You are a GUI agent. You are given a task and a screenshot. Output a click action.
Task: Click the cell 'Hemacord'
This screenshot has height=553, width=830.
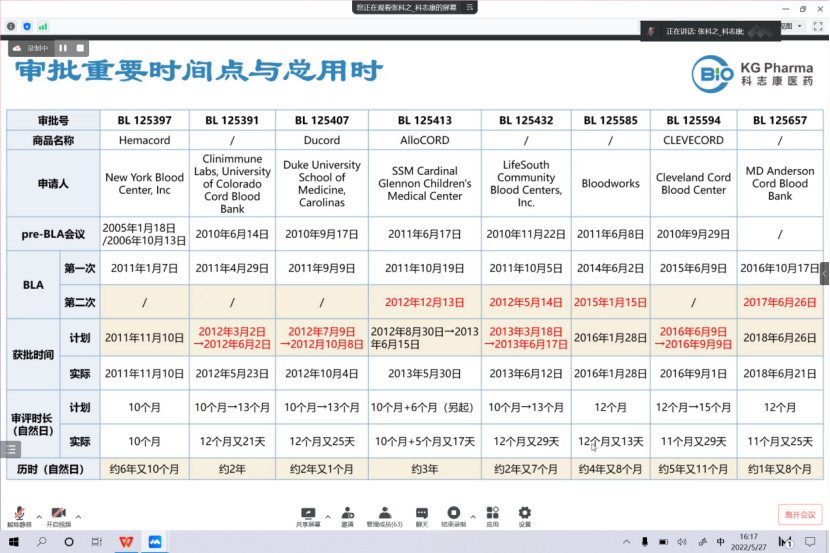tap(145, 140)
